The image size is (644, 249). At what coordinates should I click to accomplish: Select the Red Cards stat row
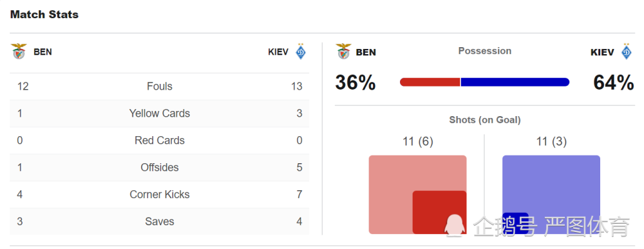click(159, 141)
